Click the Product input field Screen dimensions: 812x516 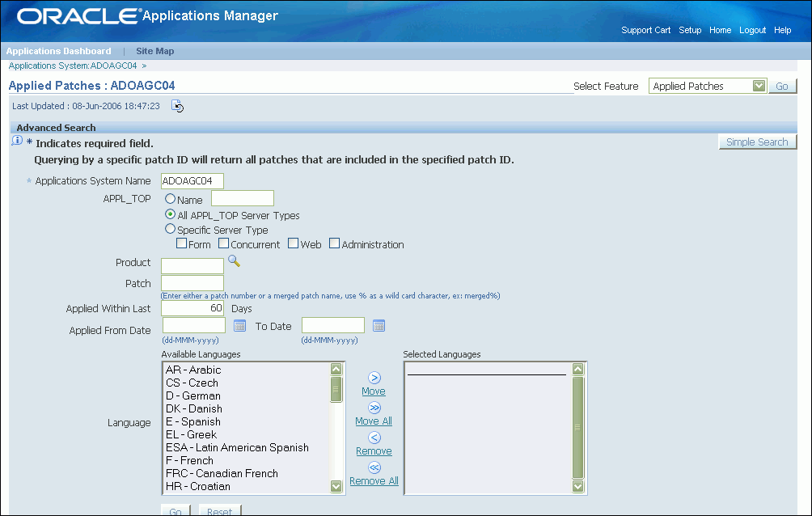[192, 266]
